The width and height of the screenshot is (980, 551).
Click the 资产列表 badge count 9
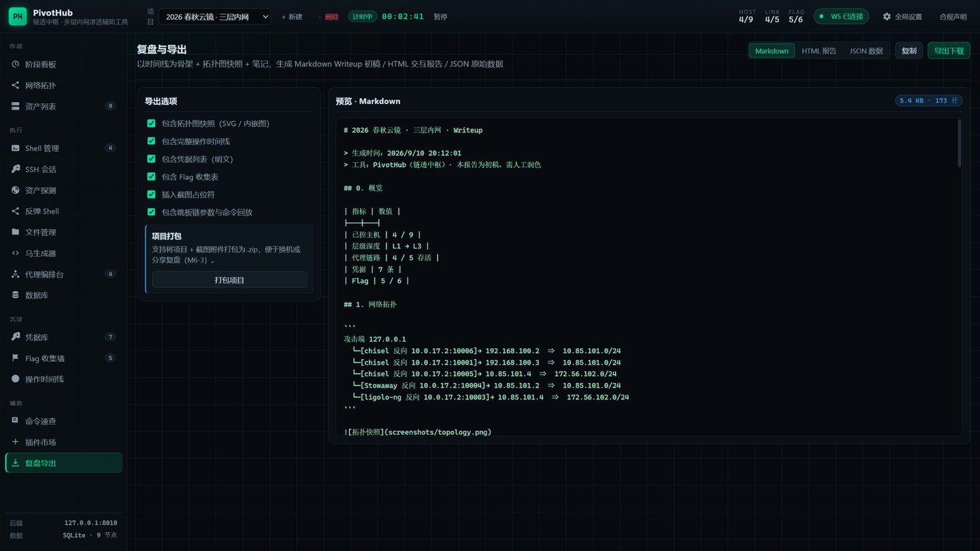click(x=110, y=107)
